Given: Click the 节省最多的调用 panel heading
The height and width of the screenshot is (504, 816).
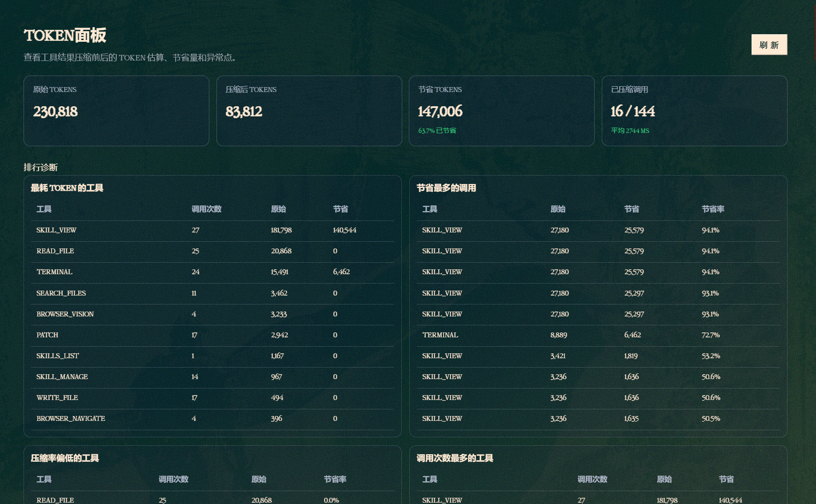Looking at the screenshot, I should [446, 188].
